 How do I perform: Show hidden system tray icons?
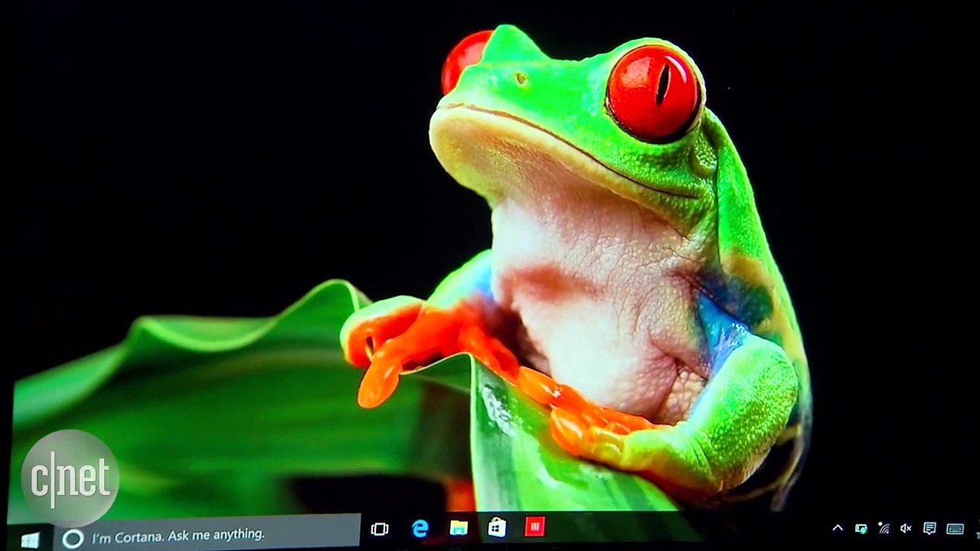tap(838, 528)
